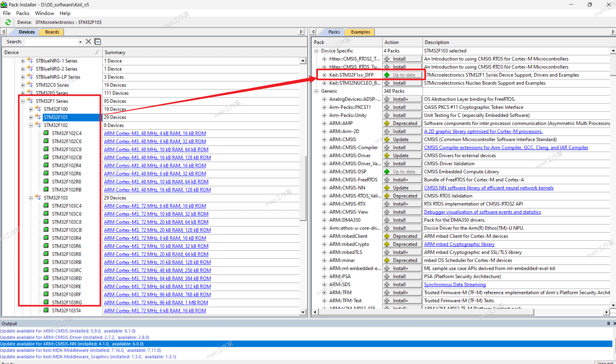Click the device search input field
This screenshot has height=364, width=616.
coord(51,42)
